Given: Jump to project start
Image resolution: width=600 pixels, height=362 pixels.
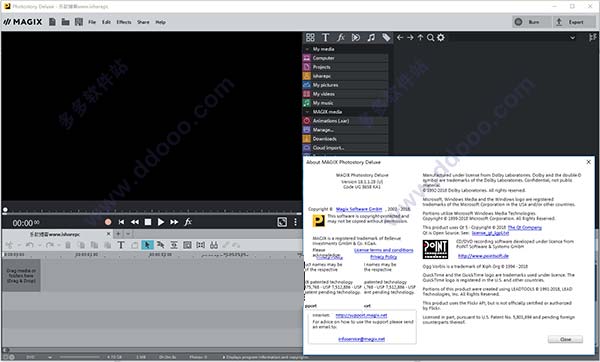Looking at the screenshot, I should (x=121, y=222).
